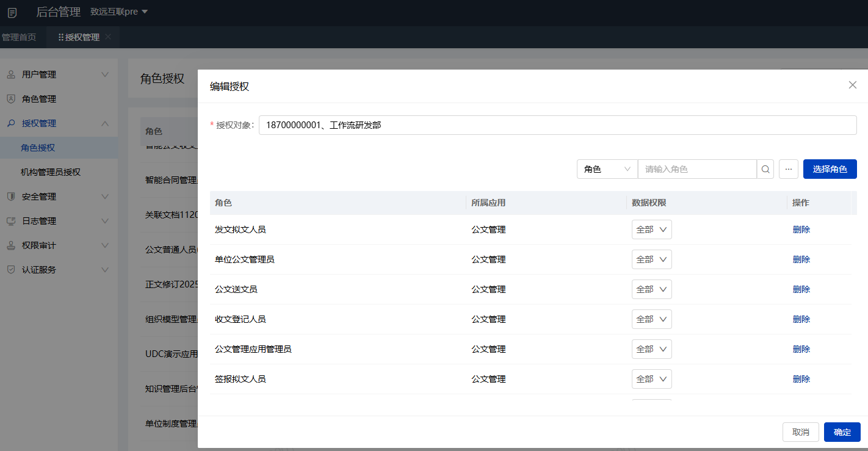Click the 日志管理 monitor icon
Image resolution: width=868 pixels, height=451 pixels.
click(x=11, y=221)
